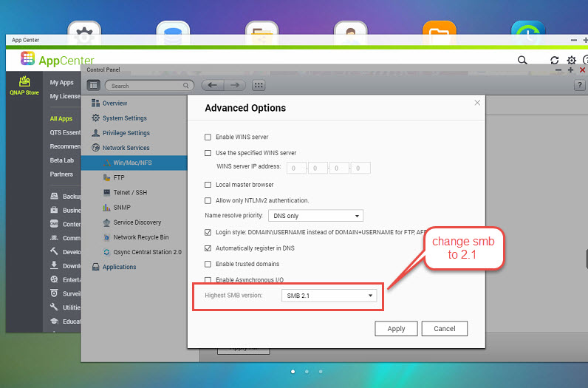Enable WINS server checkbox
The height and width of the screenshot is (388, 588).
pyautogui.click(x=208, y=137)
